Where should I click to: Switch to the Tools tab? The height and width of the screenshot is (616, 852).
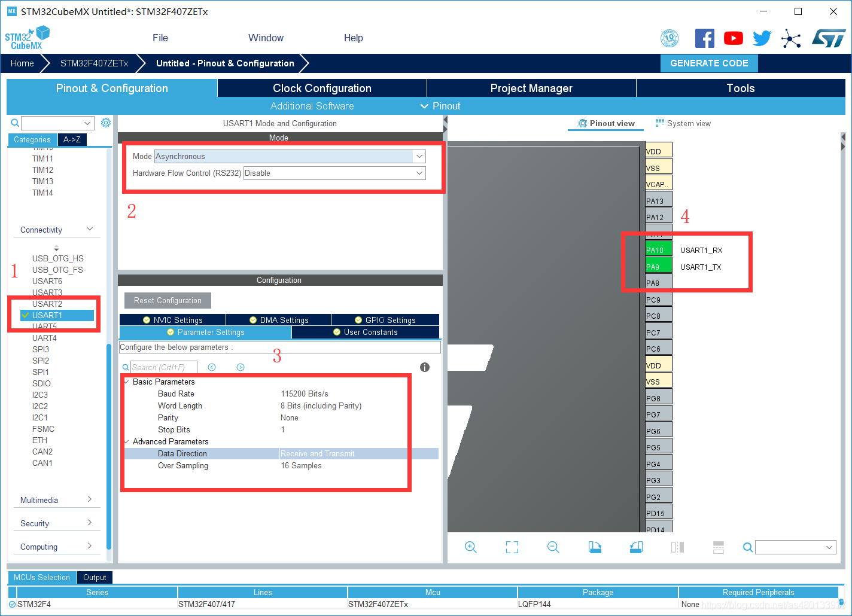coord(741,88)
